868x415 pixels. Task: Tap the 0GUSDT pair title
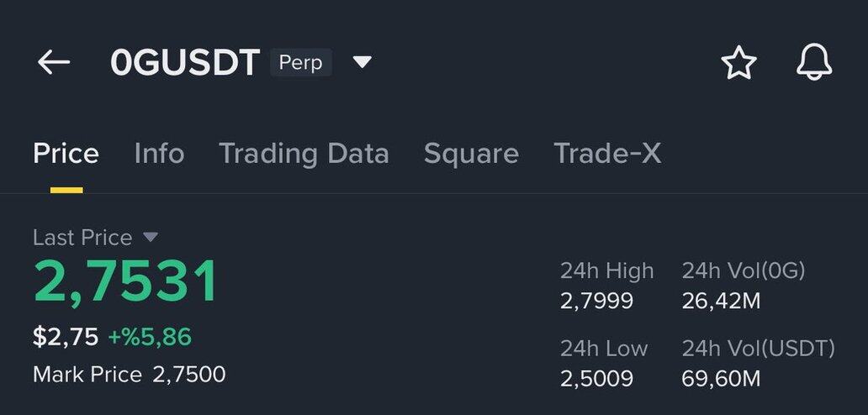(185, 63)
